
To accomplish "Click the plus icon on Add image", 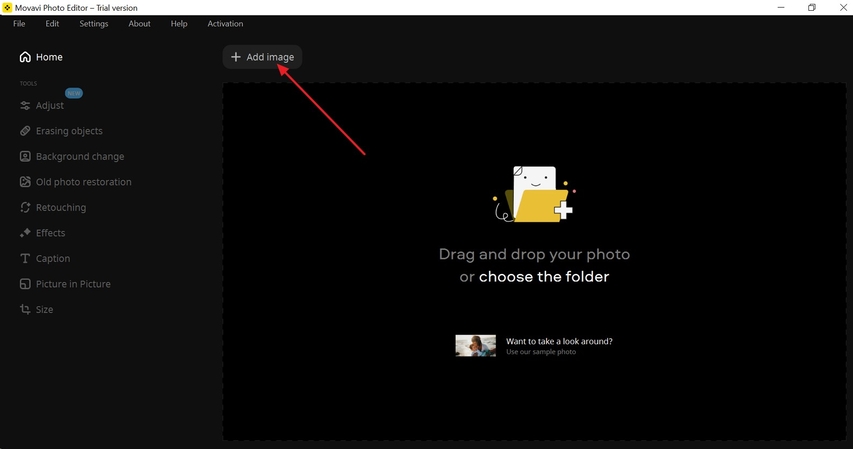I will coord(236,57).
